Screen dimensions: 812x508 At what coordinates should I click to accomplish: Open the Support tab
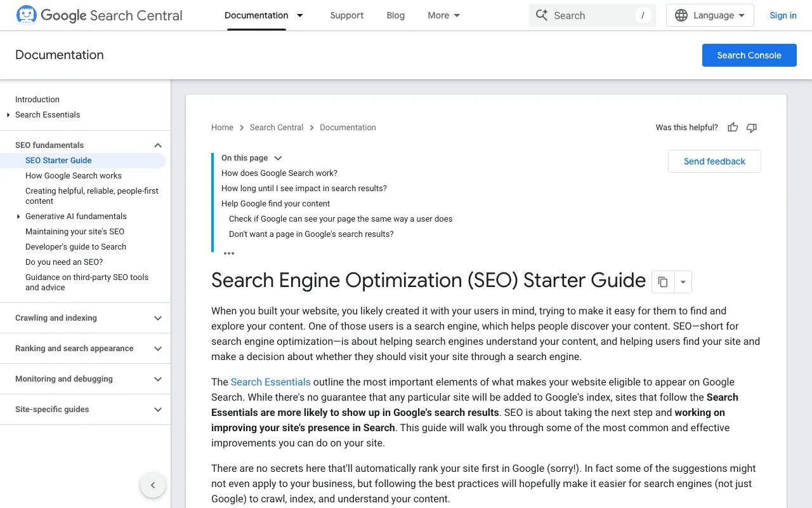pyautogui.click(x=347, y=15)
